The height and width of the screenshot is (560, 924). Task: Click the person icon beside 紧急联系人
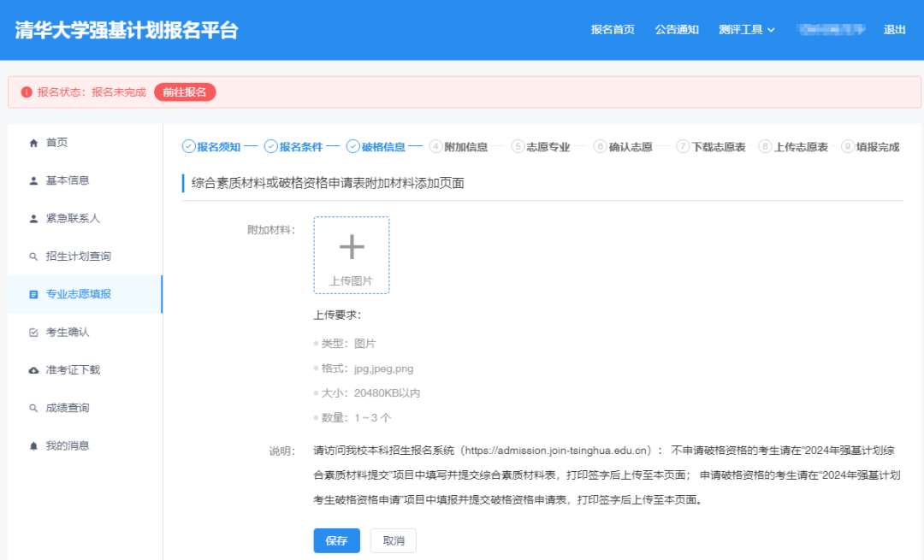tap(33, 219)
